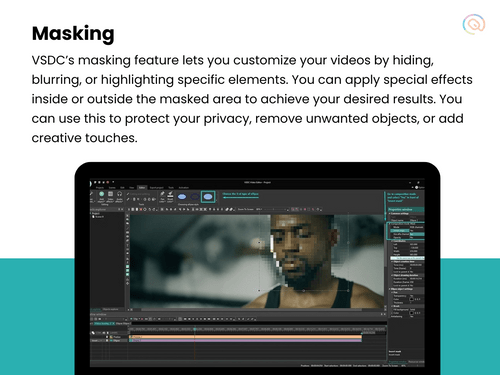Click the Brush Color swatch in properties
The height and width of the screenshot is (375, 500).
(411, 313)
